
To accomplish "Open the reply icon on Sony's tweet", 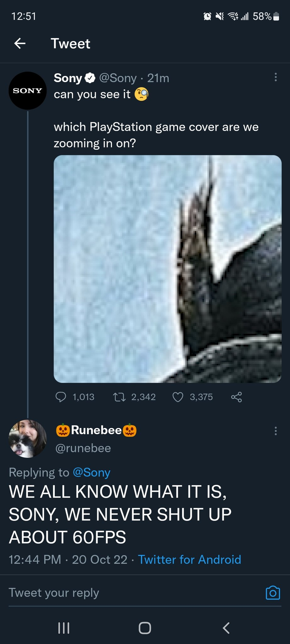I will pos(61,397).
